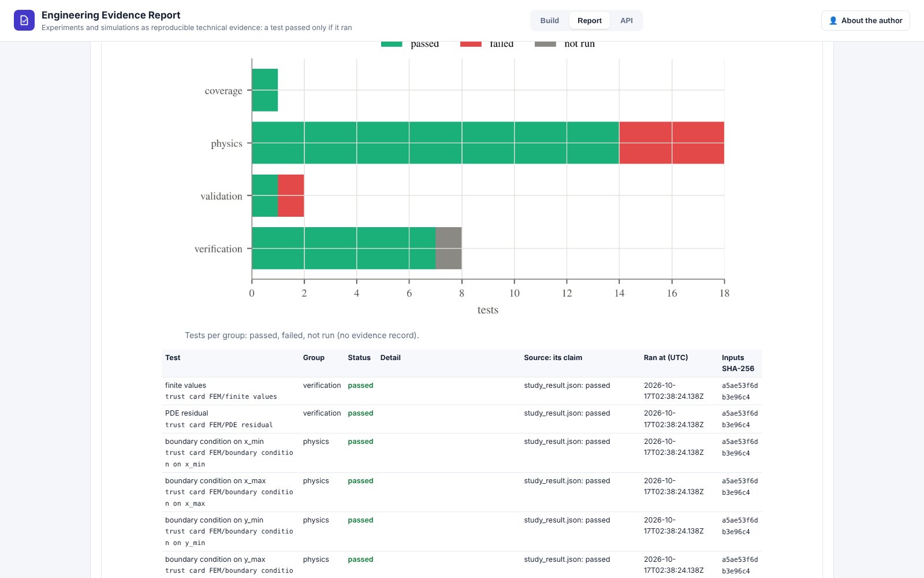Click the tests x-axis label

(x=488, y=310)
